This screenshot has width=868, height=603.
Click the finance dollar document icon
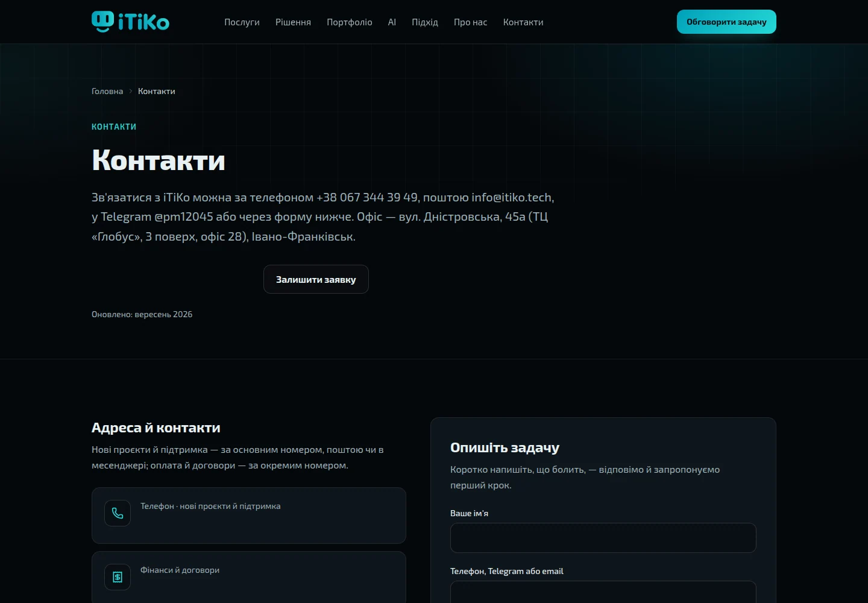coord(118,577)
